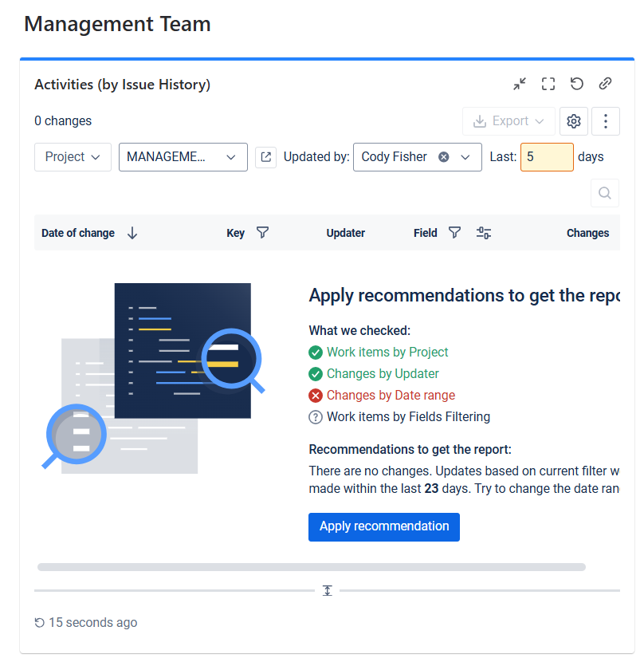Open gadget settings gear
Viewport: 644px width, 662px height.
click(574, 121)
